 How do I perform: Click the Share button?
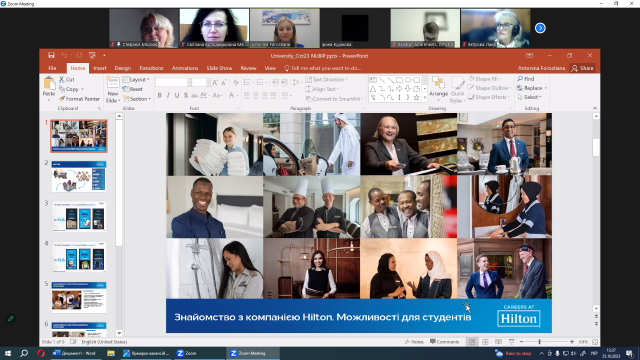[582, 68]
